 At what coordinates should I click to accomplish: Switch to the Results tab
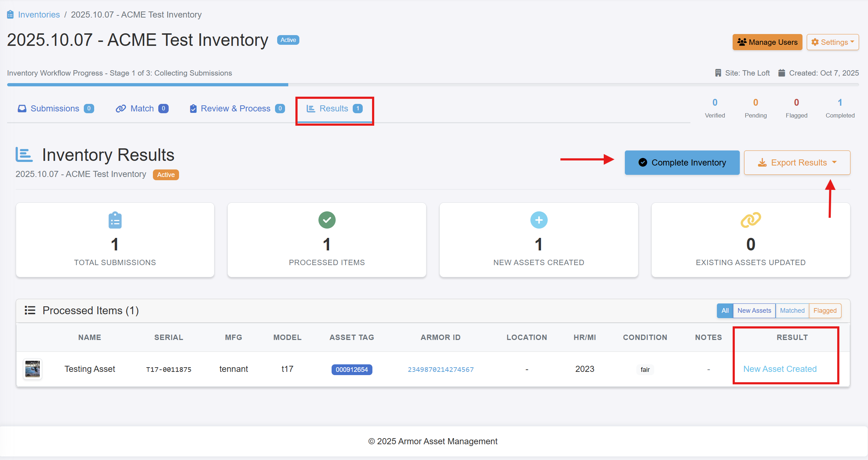(334, 109)
